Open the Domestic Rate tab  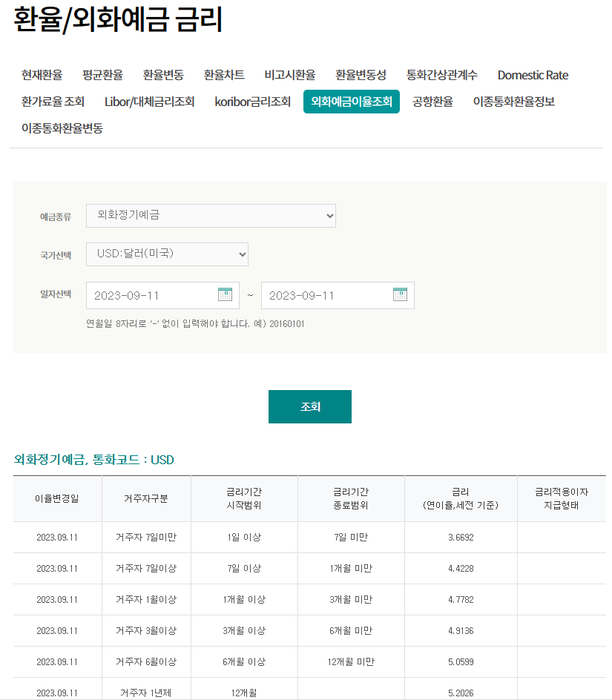tap(533, 75)
